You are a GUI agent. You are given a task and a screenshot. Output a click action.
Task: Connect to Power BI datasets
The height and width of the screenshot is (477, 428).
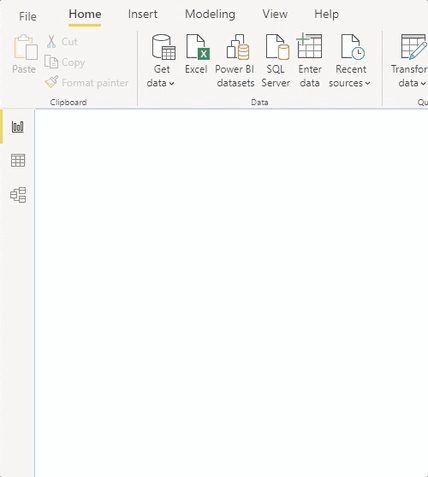235,61
